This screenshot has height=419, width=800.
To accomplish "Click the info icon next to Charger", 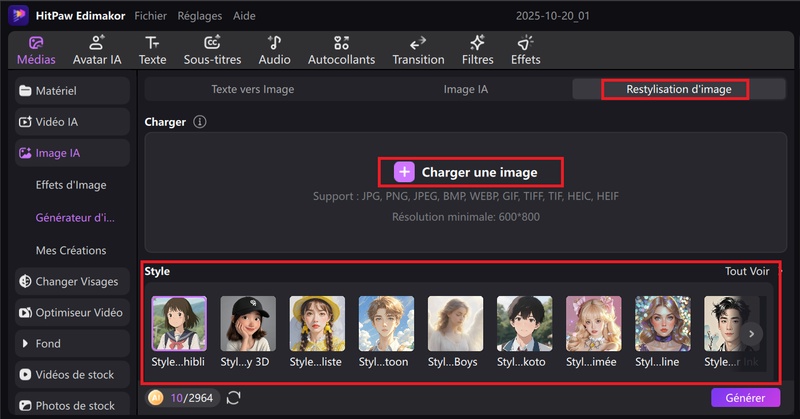I will click(199, 122).
